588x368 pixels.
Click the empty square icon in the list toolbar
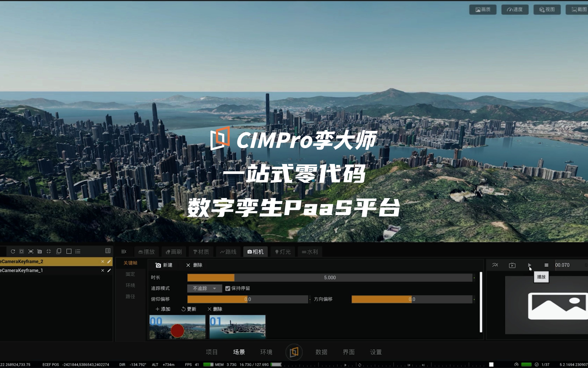(x=69, y=251)
